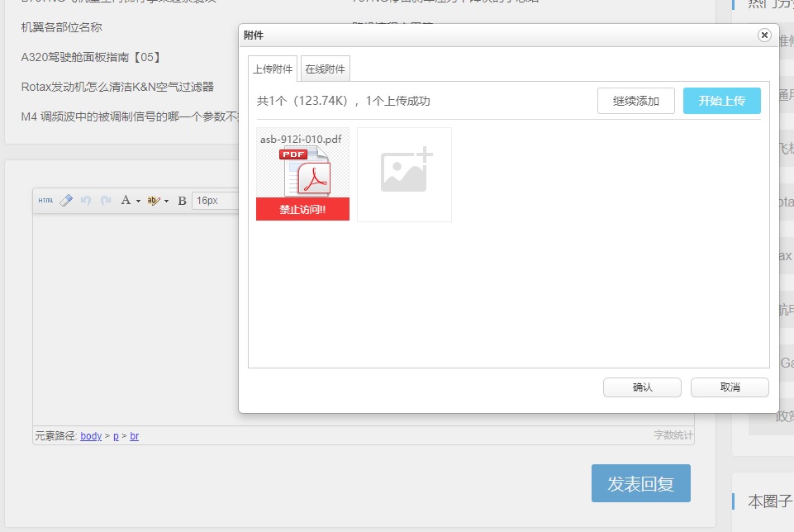The image size is (794, 532).
Task: Click the add-image placeholder tile
Action: pos(404,174)
